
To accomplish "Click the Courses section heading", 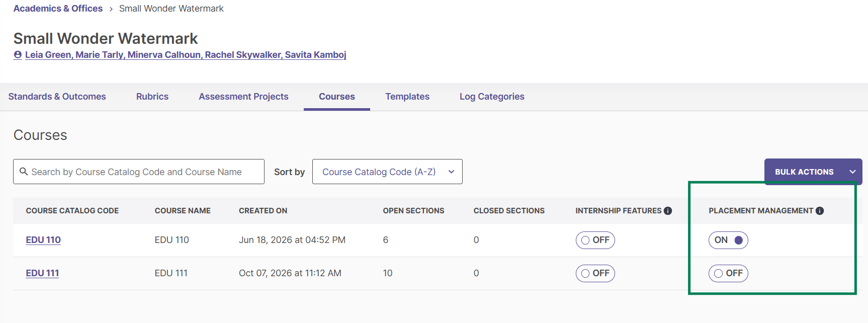I will point(40,135).
